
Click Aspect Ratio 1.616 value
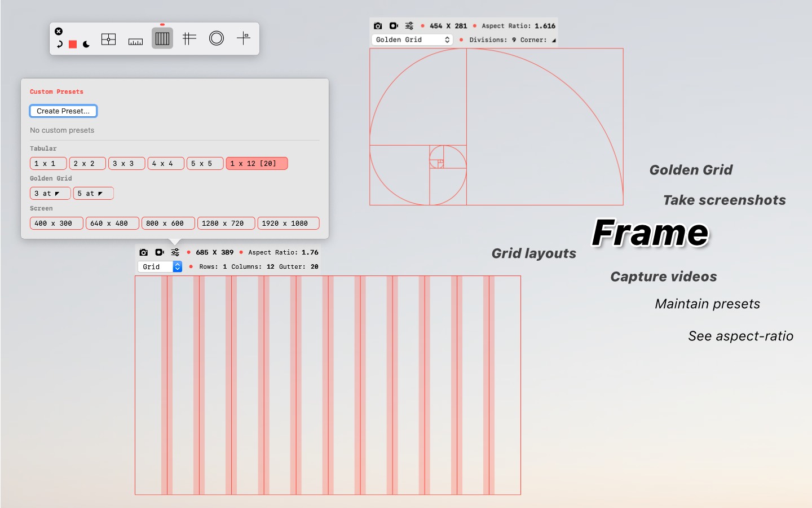coord(545,26)
